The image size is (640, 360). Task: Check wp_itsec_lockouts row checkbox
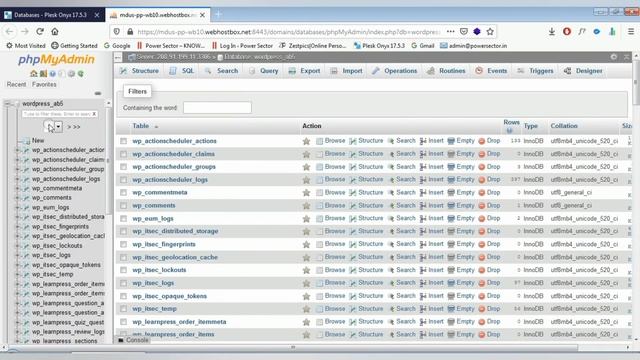tap(123, 270)
